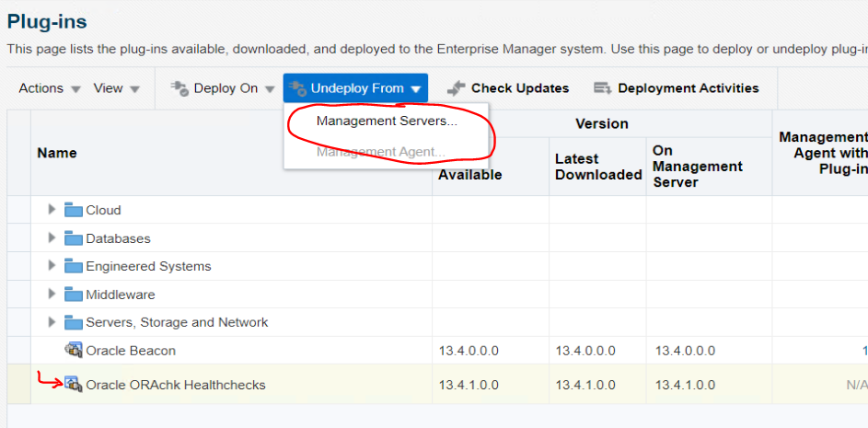Select the disabled Management Agent... entry
Viewport: 868px width, 428px height.
tap(381, 152)
